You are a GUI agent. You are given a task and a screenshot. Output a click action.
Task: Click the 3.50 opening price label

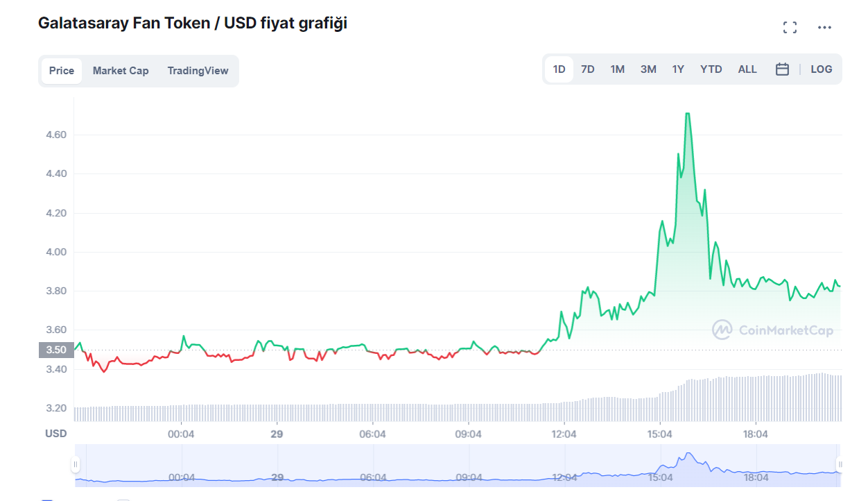(x=56, y=350)
